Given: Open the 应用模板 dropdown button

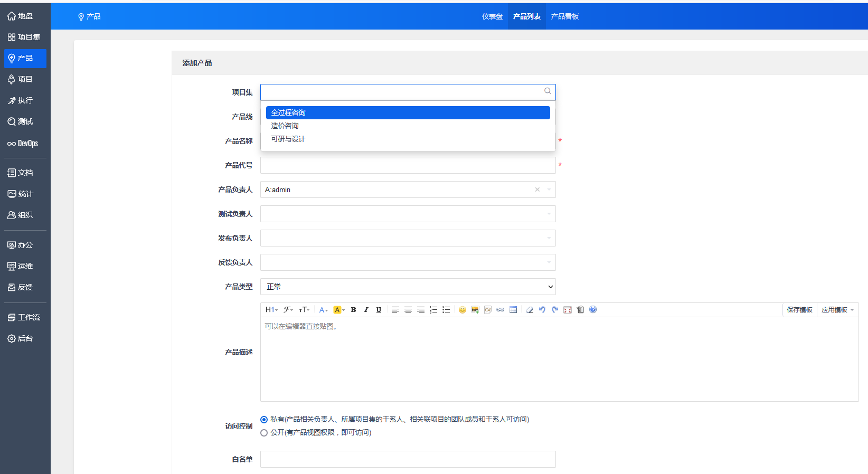Looking at the screenshot, I should pos(837,310).
